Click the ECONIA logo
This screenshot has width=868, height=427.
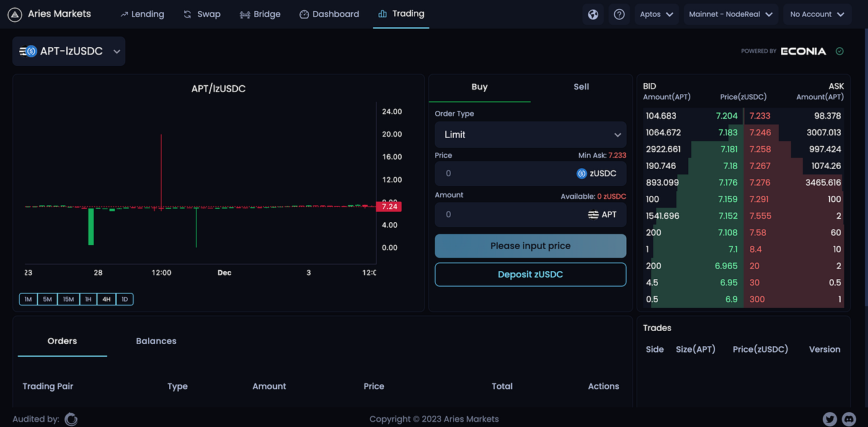click(x=804, y=51)
